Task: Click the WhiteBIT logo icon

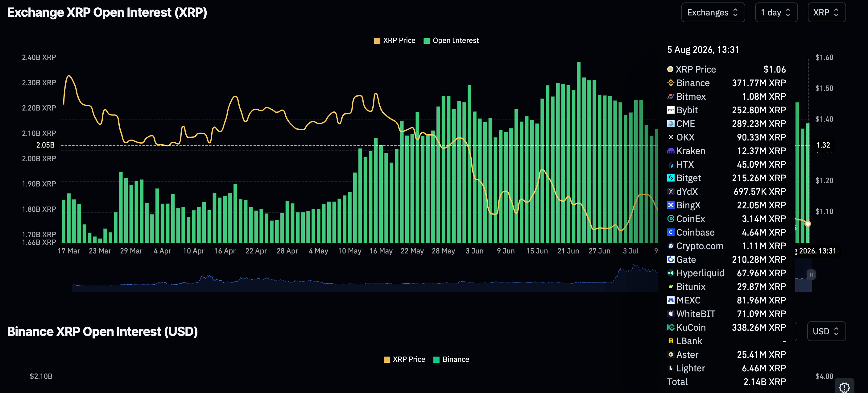Action: [x=671, y=314]
